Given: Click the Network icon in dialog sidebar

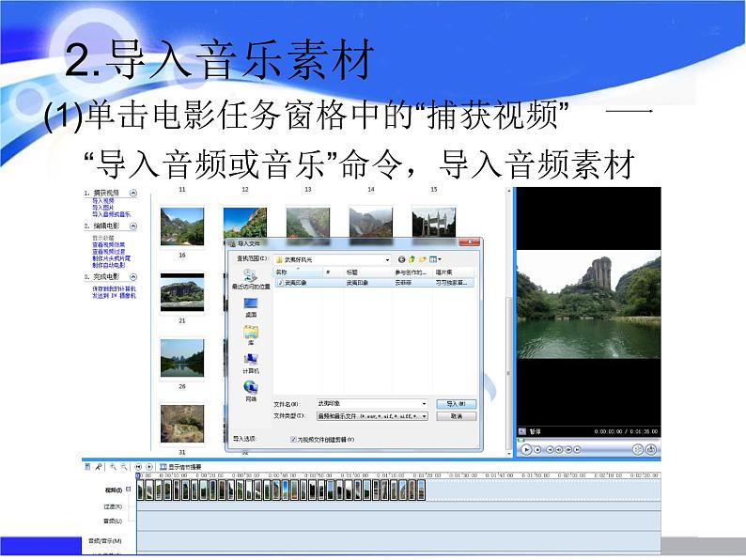Looking at the screenshot, I should coord(250,387).
